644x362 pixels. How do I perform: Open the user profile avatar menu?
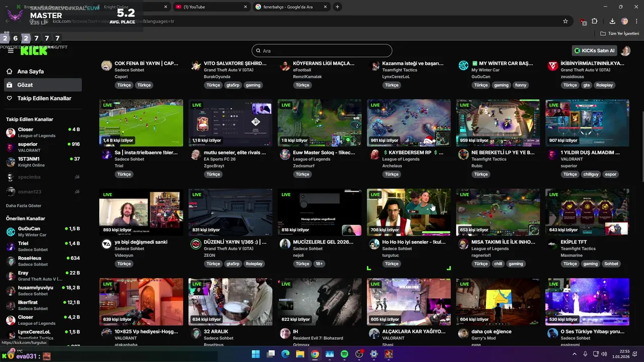click(625, 51)
